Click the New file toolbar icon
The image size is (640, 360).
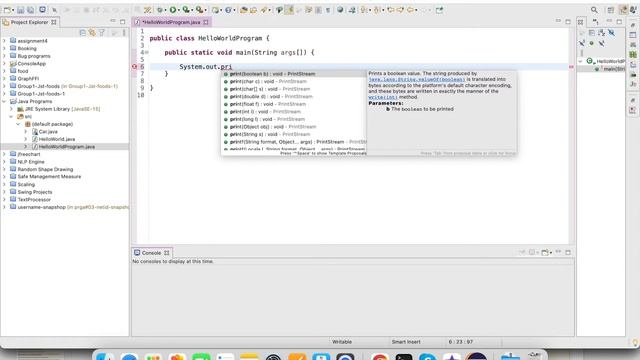pos(7,10)
